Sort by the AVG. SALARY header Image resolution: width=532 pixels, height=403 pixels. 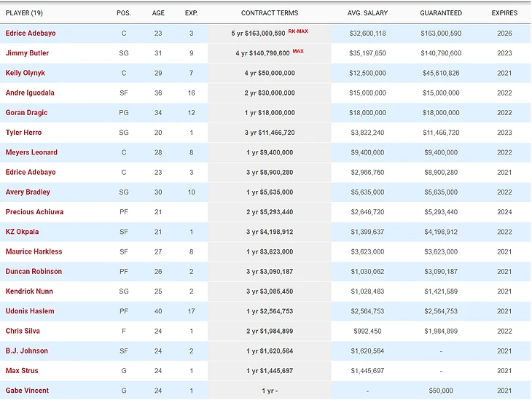tap(367, 13)
